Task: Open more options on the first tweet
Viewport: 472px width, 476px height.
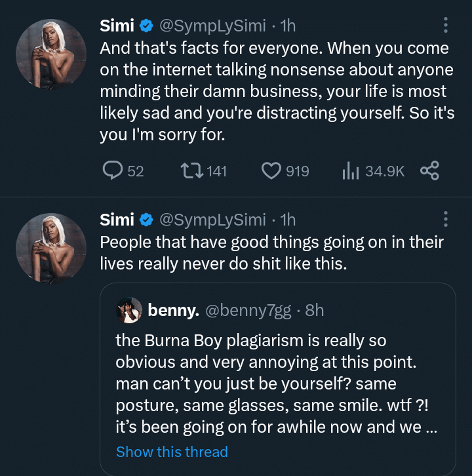Action: (446, 26)
